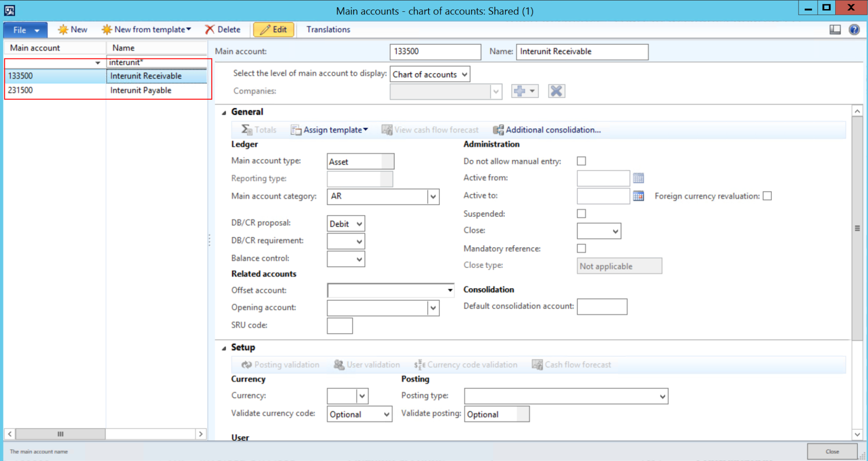Image resolution: width=868 pixels, height=461 pixels.
Task: Enable Foreign currency revaluation
Action: click(767, 195)
